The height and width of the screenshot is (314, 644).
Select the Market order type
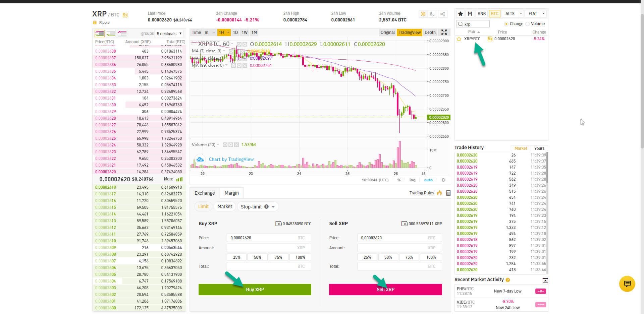pos(225,206)
